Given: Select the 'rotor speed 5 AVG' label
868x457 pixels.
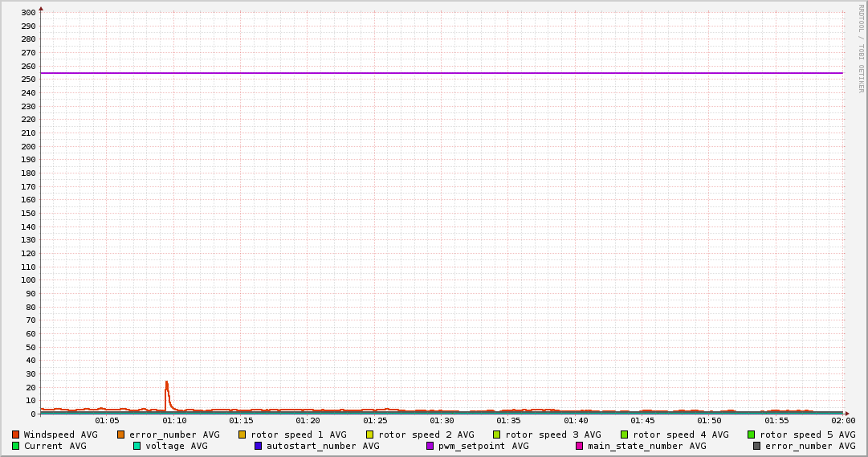Looking at the screenshot, I should coord(808,435).
